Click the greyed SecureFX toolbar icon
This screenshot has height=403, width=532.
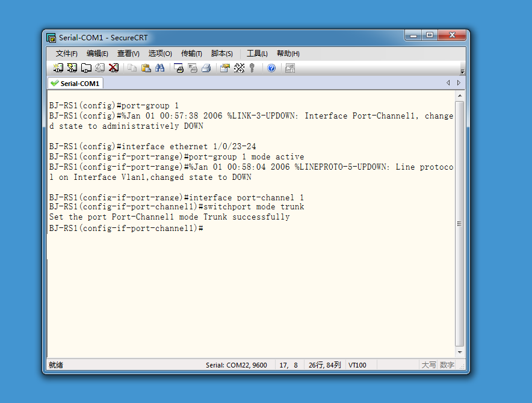point(289,68)
